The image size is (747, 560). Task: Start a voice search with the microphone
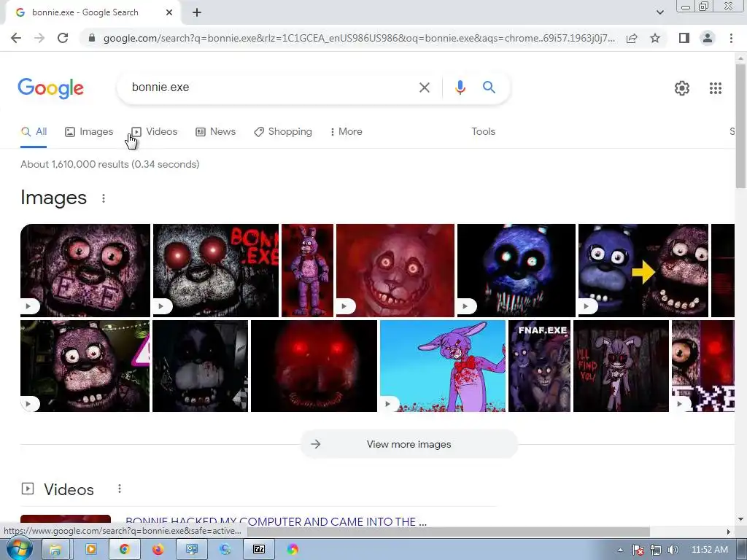tap(460, 87)
